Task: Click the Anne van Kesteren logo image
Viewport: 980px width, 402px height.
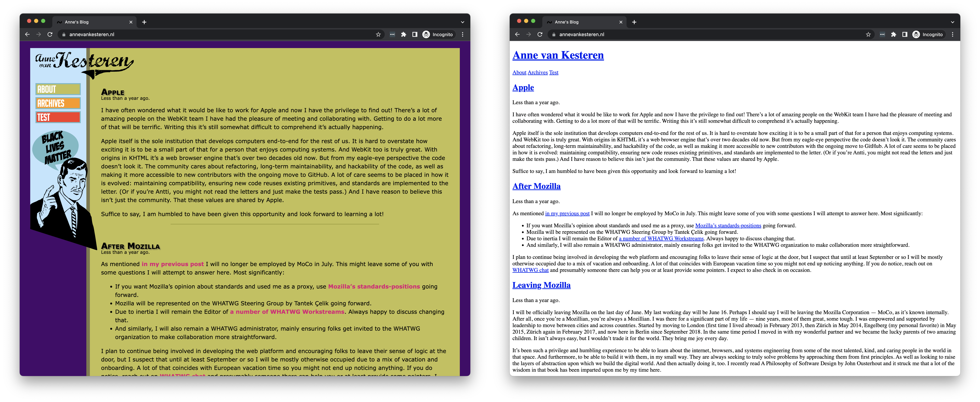Action: pyautogui.click(x=84, y=63)
